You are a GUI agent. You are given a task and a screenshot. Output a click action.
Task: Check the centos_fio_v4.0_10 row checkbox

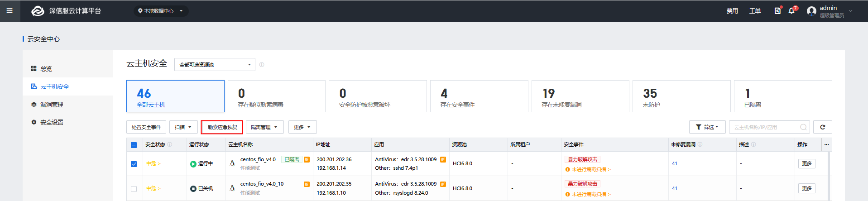point(134,189)
